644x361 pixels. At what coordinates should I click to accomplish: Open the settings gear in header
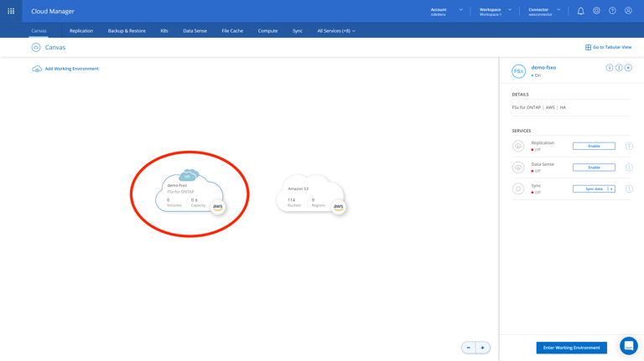(x=596, y=11)
